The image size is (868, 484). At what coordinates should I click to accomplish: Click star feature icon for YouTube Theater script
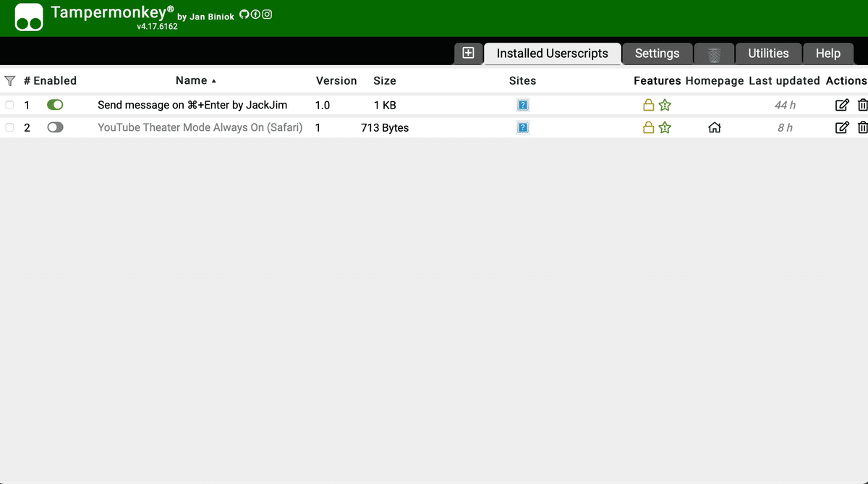coord(665,128)
